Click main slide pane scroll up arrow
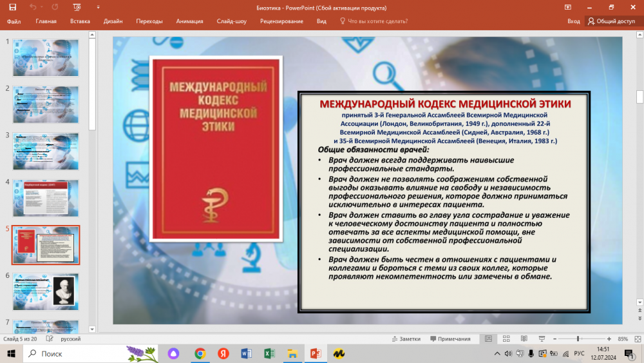Image resolution: width=644 pixels, height=363 pixels. [x=639, y=35]
